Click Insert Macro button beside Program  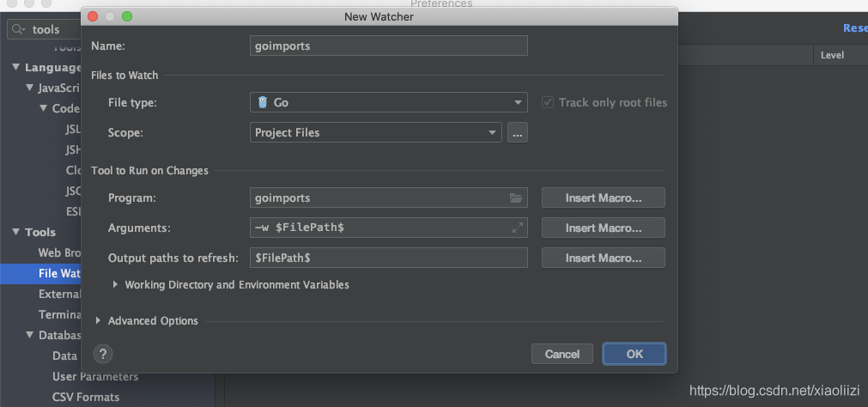pos(603,198)
